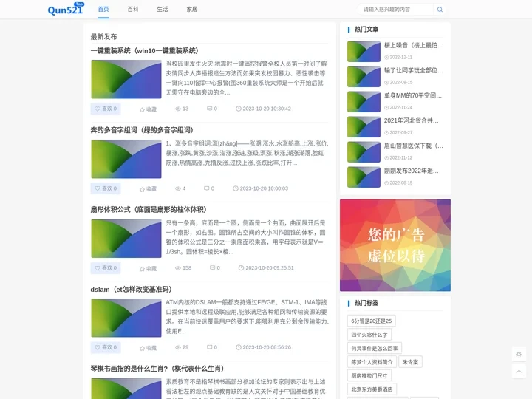Open the 家居 navigation tab

coord(191,9)
